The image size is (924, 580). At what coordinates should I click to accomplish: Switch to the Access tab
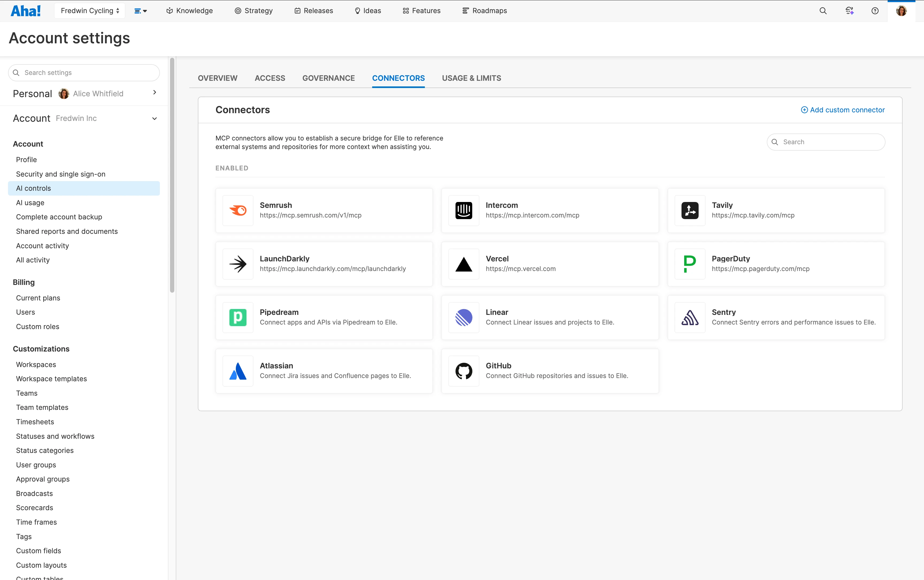pyautogui.click(x=270, y=78)
